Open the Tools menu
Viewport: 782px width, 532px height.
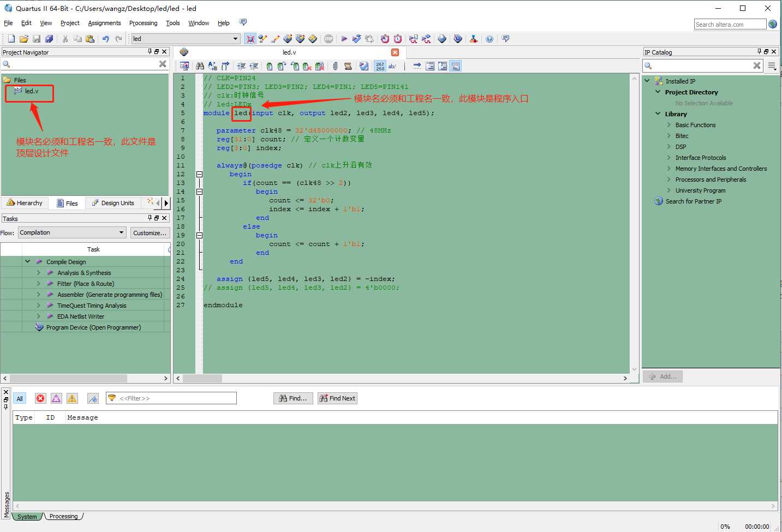pos(173,23)
